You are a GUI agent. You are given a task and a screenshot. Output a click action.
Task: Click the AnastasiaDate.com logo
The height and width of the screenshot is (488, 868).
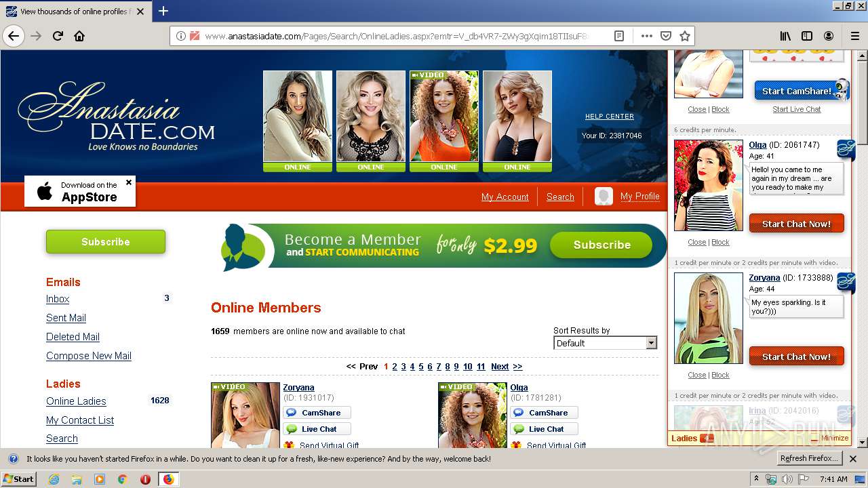coord(117,117)
